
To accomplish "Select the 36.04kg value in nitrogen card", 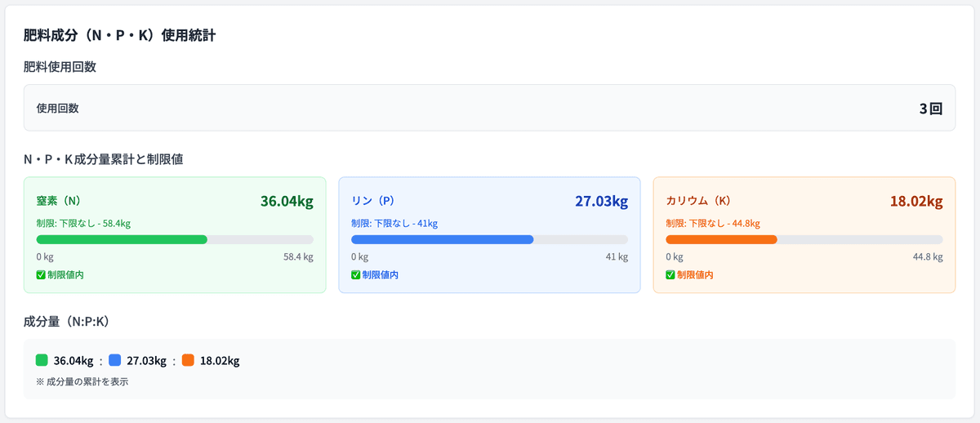I will point(287,202).
